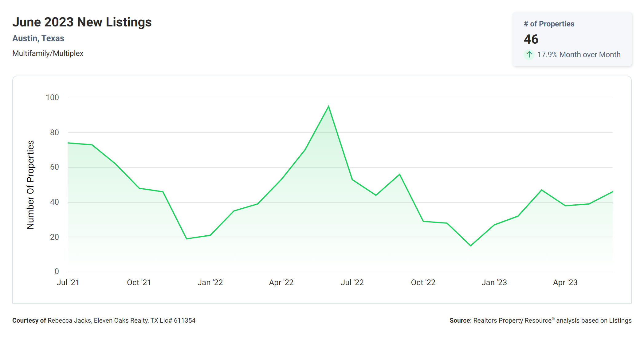
Task: Click the 17.9% Month over Month text
Action: coord(579,55)
